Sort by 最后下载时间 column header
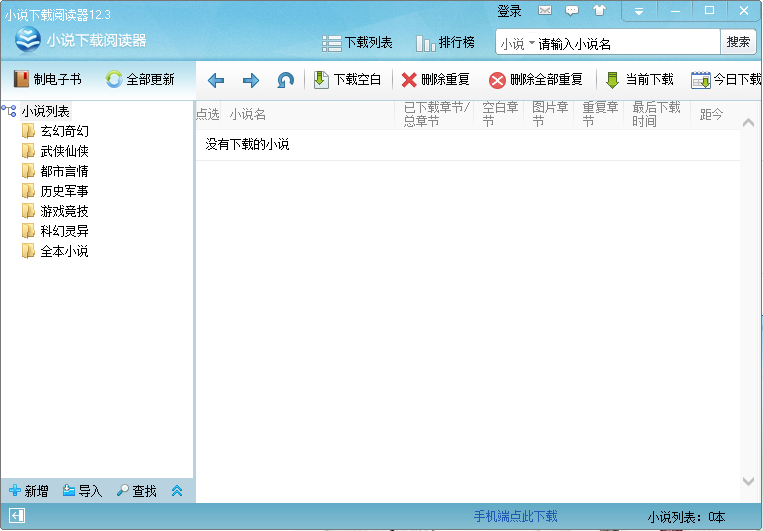 point(656,114)
